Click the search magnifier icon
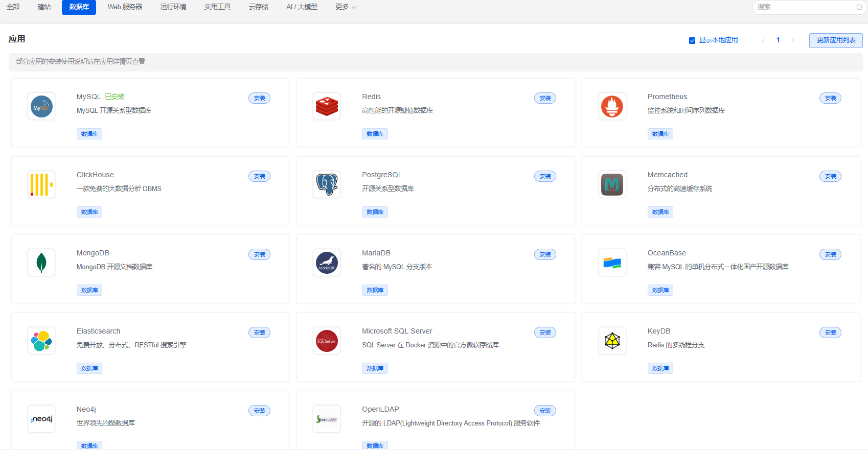868x451 pixels. [859, 7]
